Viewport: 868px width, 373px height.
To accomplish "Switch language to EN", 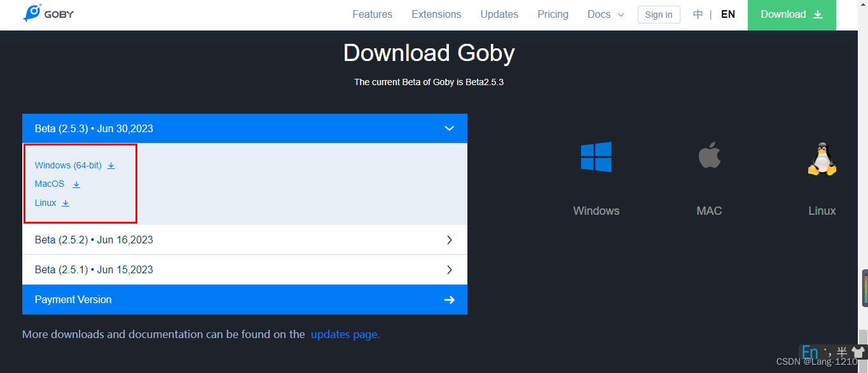I will 728,14.
